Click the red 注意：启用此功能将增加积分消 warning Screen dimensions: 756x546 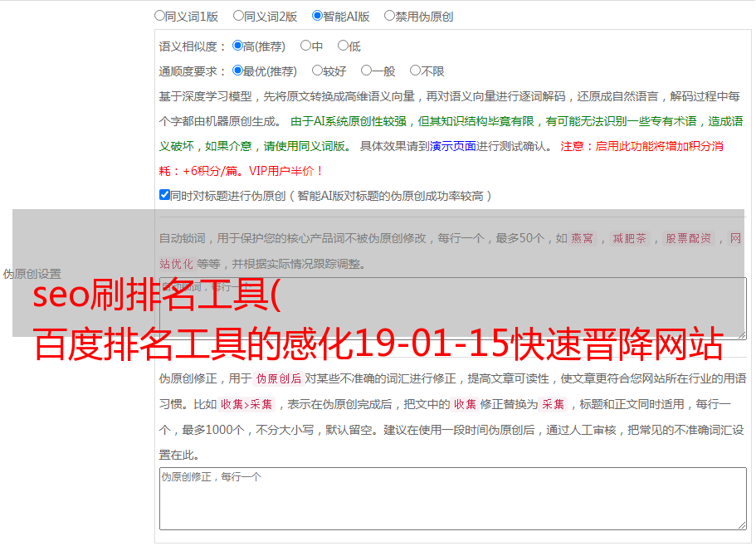click(641, 146)
